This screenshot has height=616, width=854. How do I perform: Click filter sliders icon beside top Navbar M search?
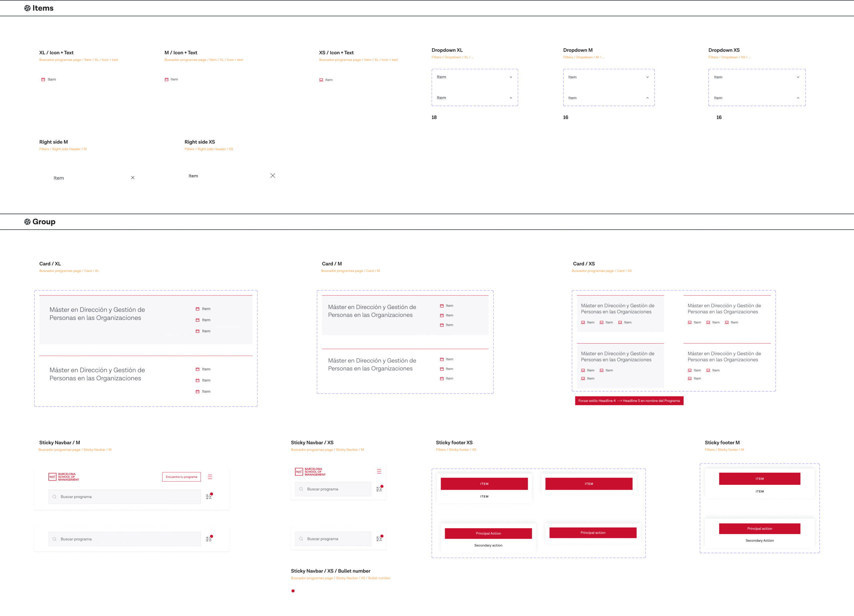208,497
